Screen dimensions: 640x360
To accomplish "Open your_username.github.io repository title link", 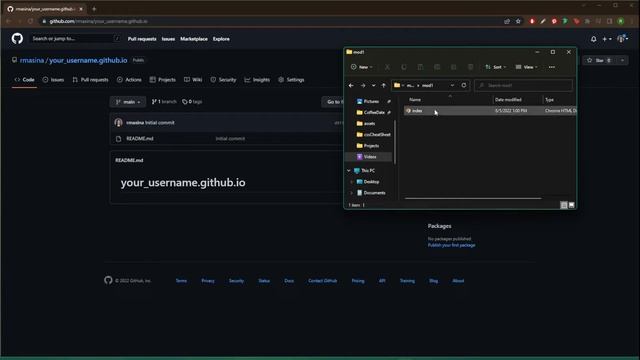I will [x=88, y=60].
